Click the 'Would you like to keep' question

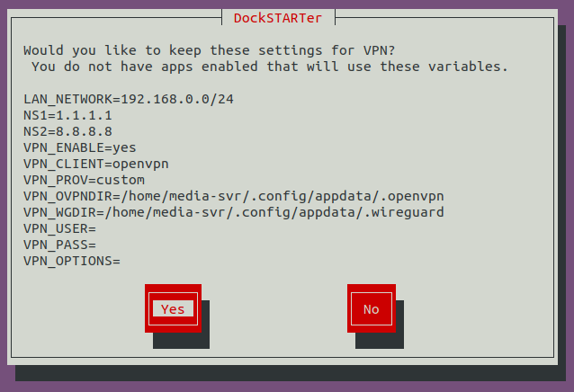210,50
